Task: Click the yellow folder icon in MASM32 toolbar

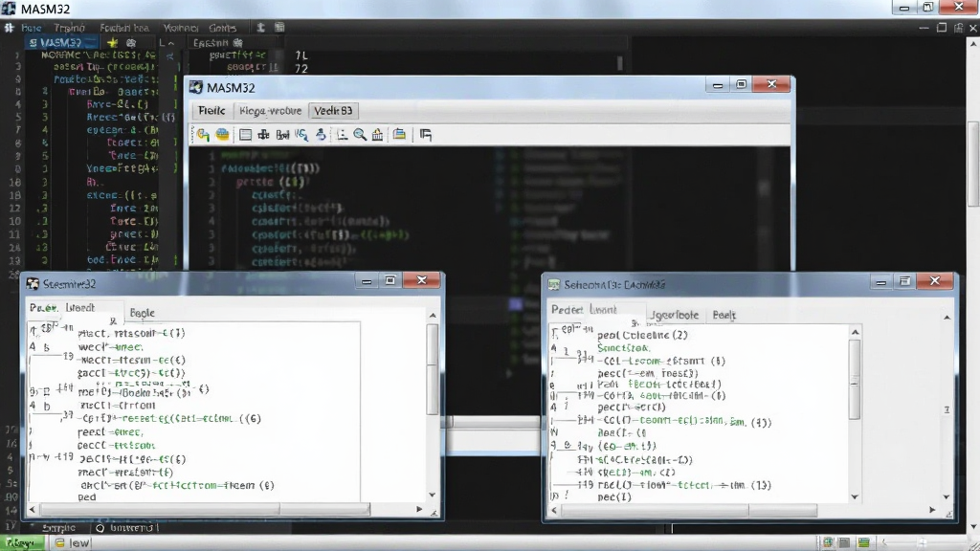Action: 399,134
